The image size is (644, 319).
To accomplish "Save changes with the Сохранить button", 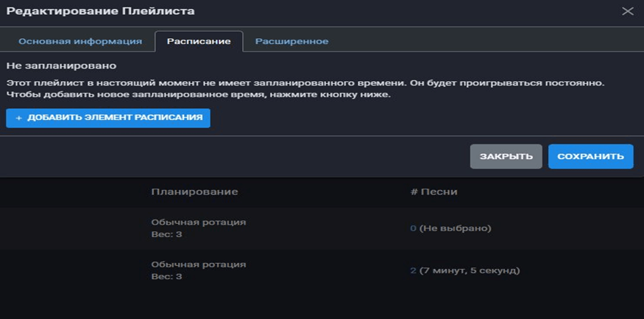I will pyautogui.click(x=590, y=156).
